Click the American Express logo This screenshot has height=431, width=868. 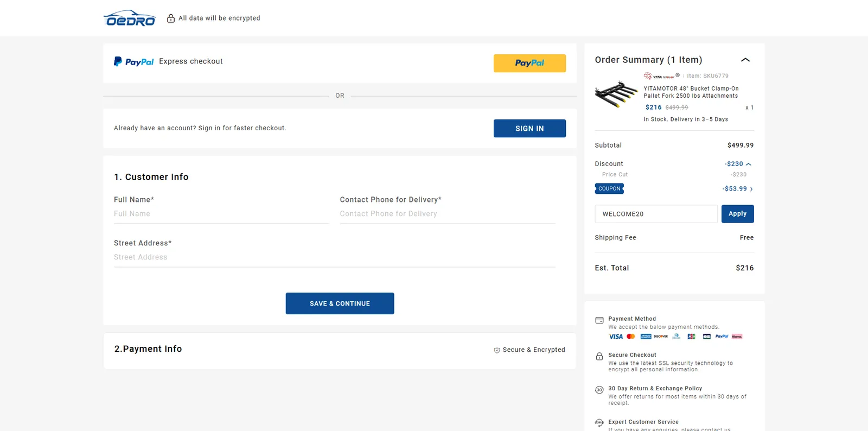point(646,337)
